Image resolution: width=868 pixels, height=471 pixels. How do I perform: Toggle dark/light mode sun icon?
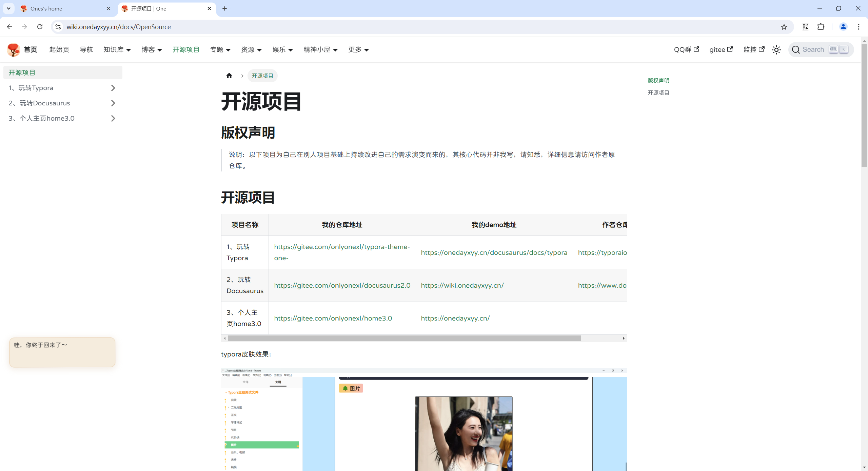[x=776, y=50]
